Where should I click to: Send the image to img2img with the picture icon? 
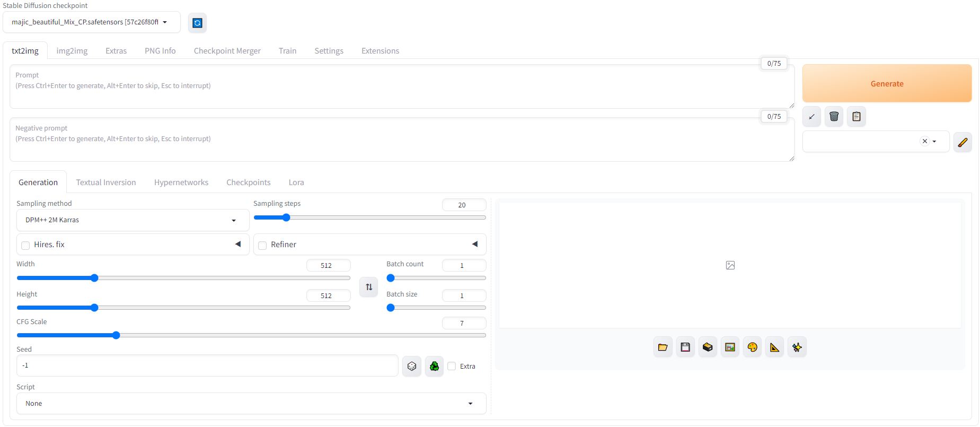730,347
